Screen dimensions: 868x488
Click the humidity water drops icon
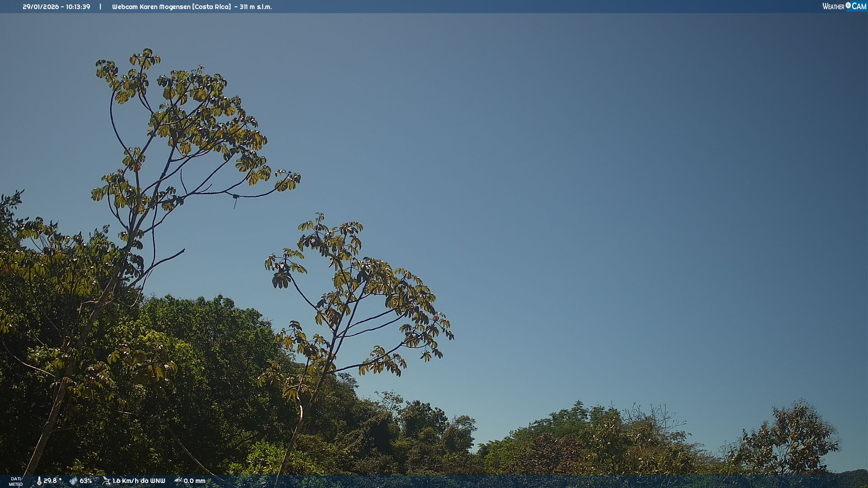tap(73, 481)
